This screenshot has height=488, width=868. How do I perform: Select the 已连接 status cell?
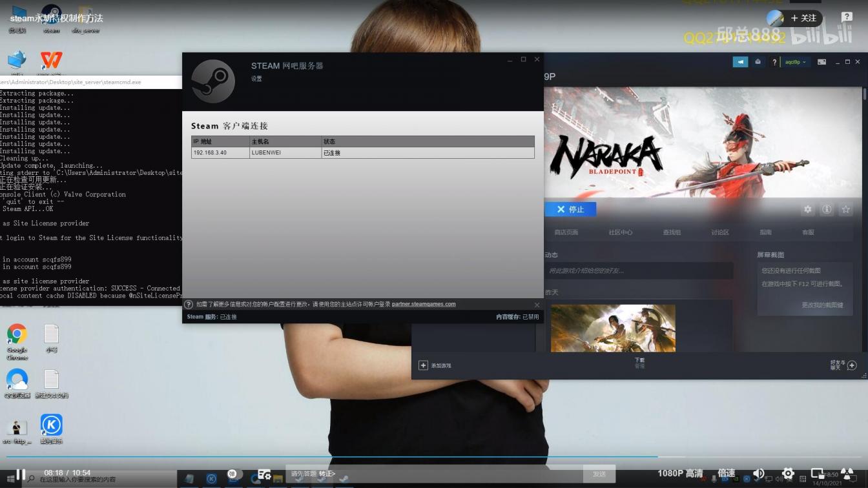click(428, 153)
